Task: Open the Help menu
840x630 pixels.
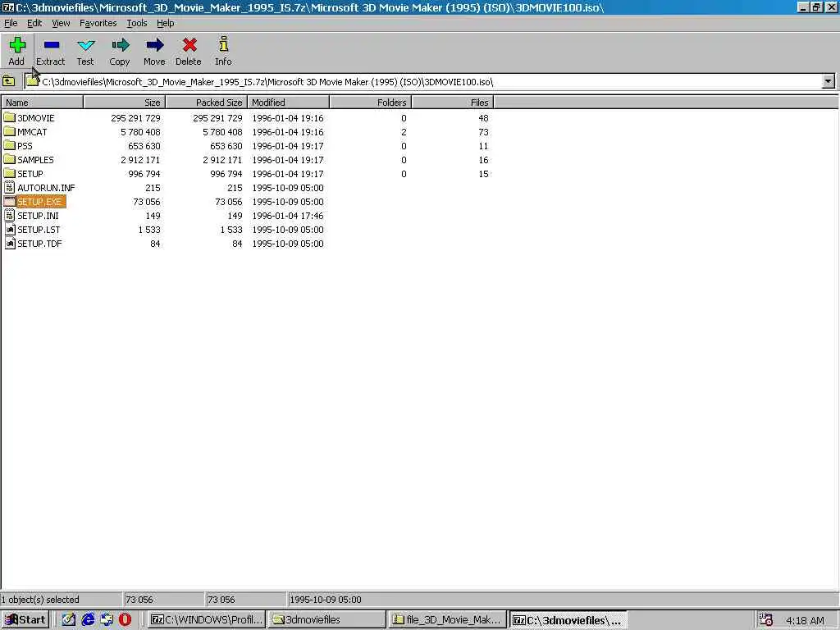Action: (x=165, y=23)
